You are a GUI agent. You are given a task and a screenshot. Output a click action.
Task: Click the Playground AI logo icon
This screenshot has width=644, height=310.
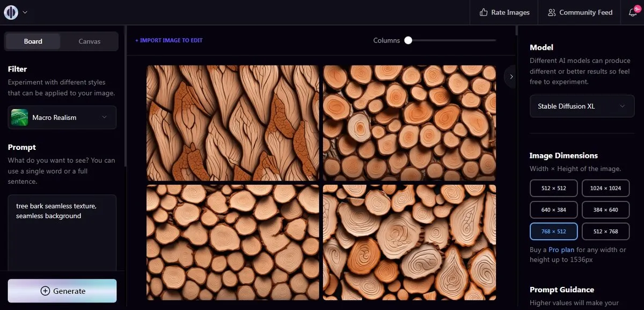[11, 12]
